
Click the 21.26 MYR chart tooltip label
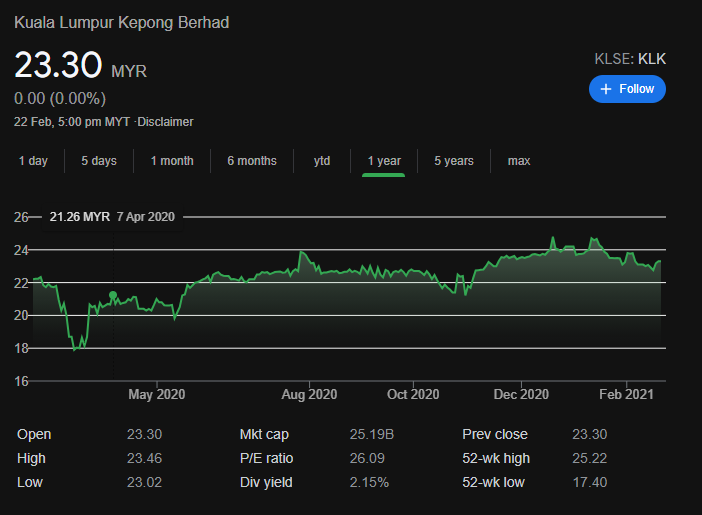[x=80, y=217]
